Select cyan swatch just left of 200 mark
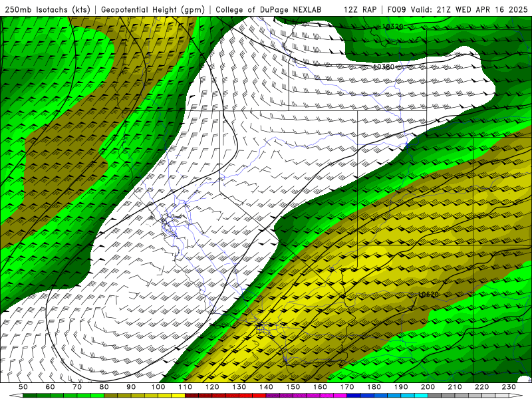532x399 pixels. 422,396
